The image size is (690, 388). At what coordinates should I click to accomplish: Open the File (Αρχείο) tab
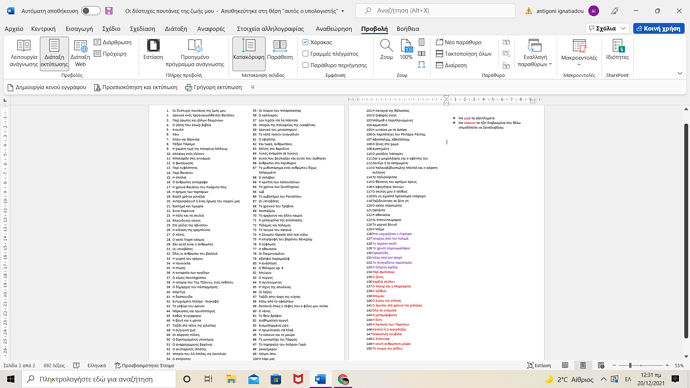[14, 29]
